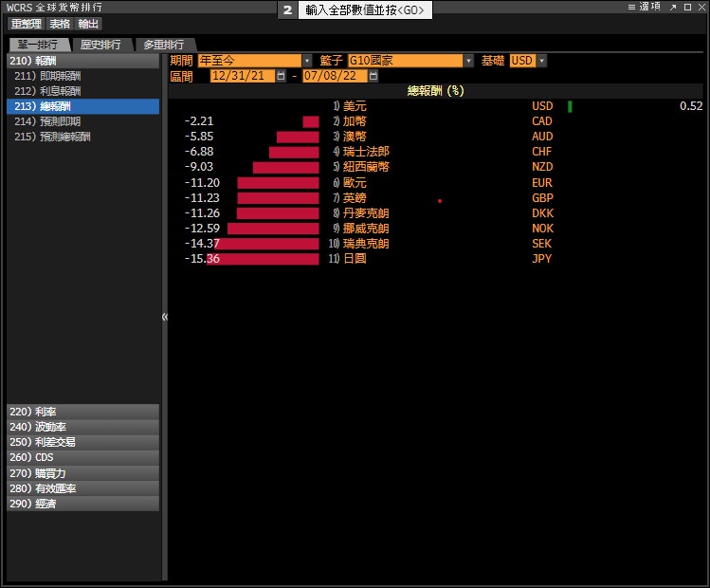The height and width of the screenshot is (588, 710).
Task: Click the 重整理 refresh button
Action: click(27, 24)
